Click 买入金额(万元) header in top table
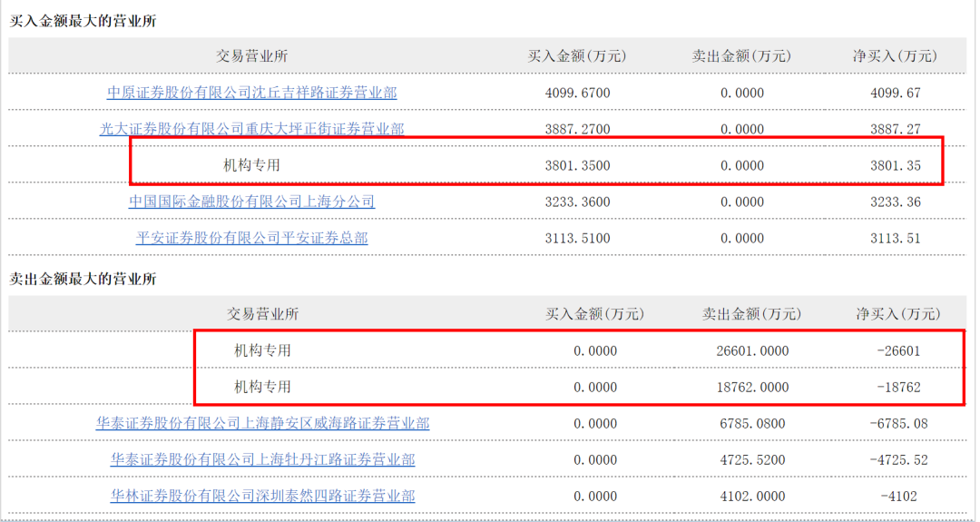Image resolution: width=980 pixels, height=522 pixels. coord(577,55)
